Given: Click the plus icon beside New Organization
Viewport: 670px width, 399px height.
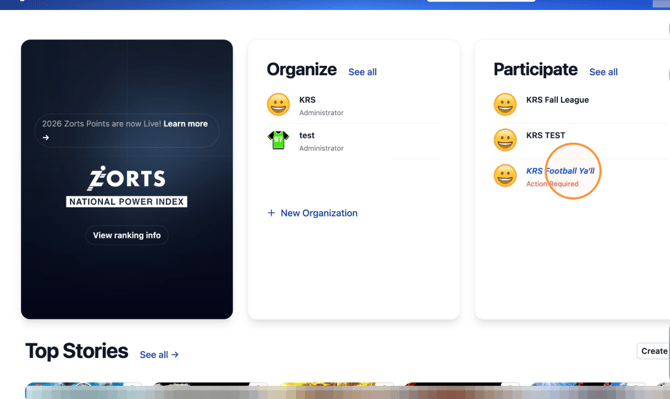Looking at the screenshot, I should tap(271, 213).
